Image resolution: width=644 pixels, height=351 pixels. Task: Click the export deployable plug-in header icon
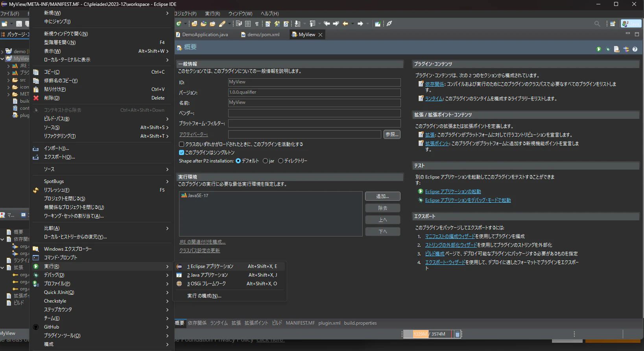pyautogui.click(x=616, y=49)
